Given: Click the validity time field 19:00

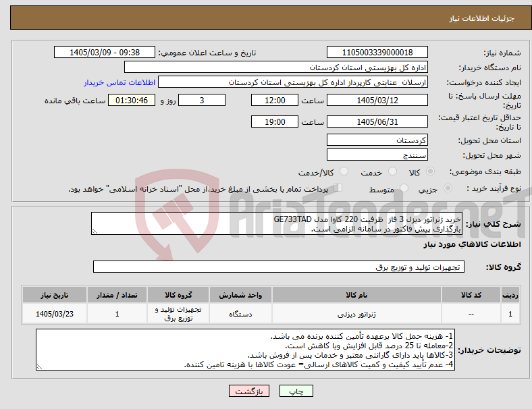Looking at the screenshot, I should click(x=275, y=121).
